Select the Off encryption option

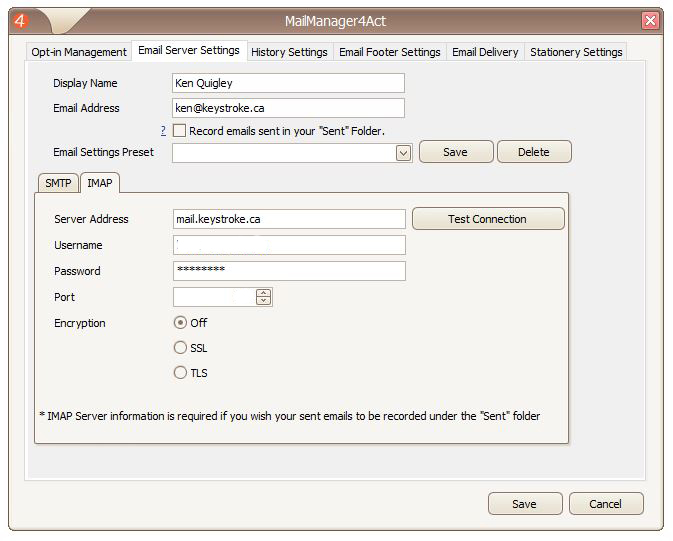180,322
